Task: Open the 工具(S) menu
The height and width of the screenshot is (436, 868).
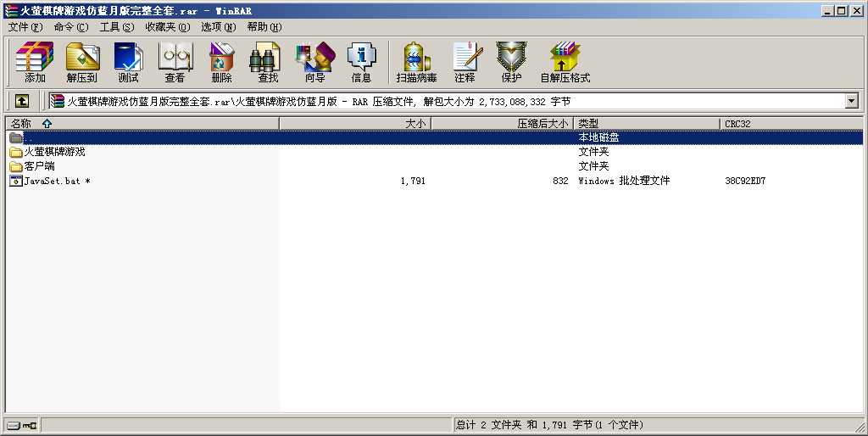Action: tap(117, 26)
